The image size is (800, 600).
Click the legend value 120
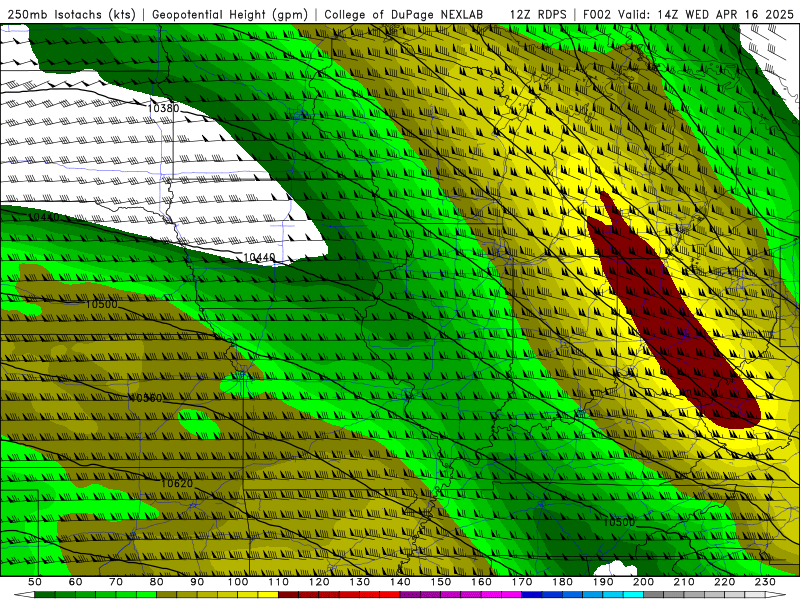click(319, 582)
